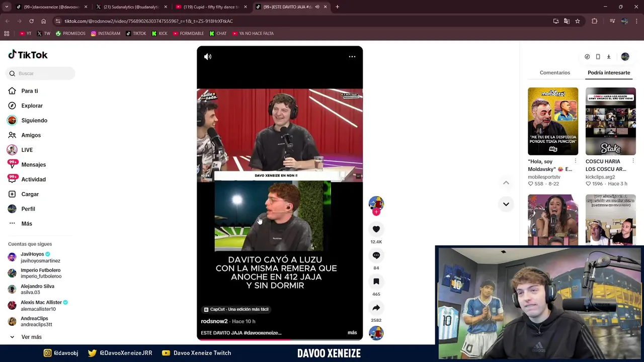Open the browser tab search dropdown
The height and width of the screenshot is (362, 644).
[7, 7]
